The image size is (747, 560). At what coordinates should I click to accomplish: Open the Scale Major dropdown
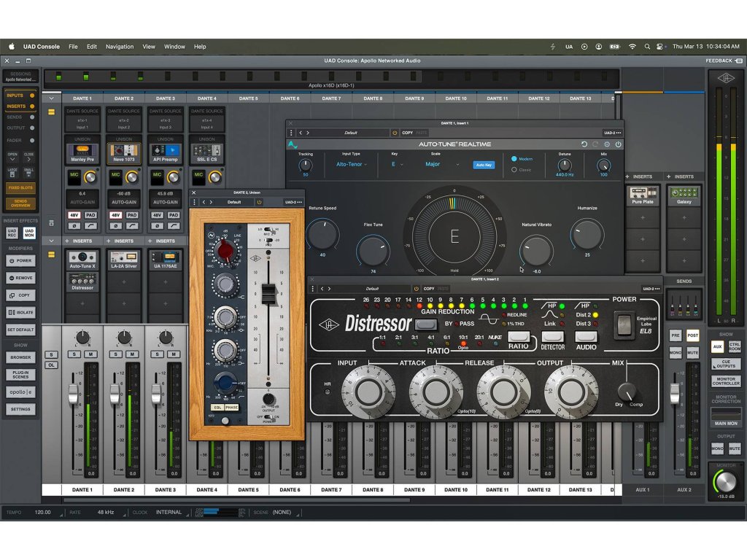(x=442, y=165)
